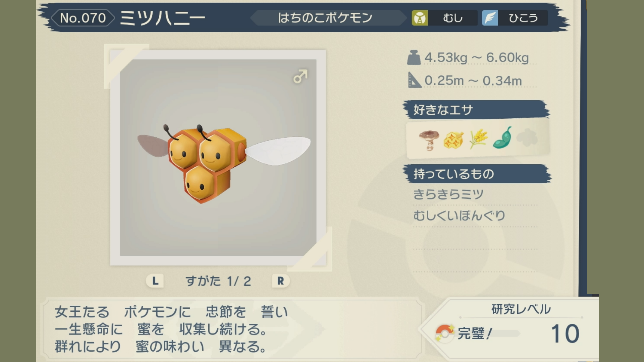Click the height ruler icon
The image size is (644, 362).
(415, 80)
